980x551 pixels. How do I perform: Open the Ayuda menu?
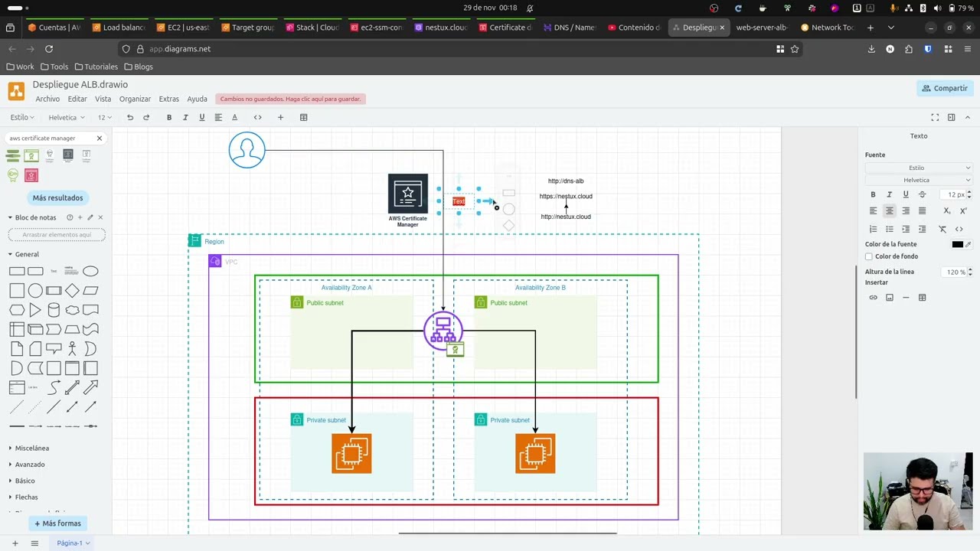click(198, 99)
